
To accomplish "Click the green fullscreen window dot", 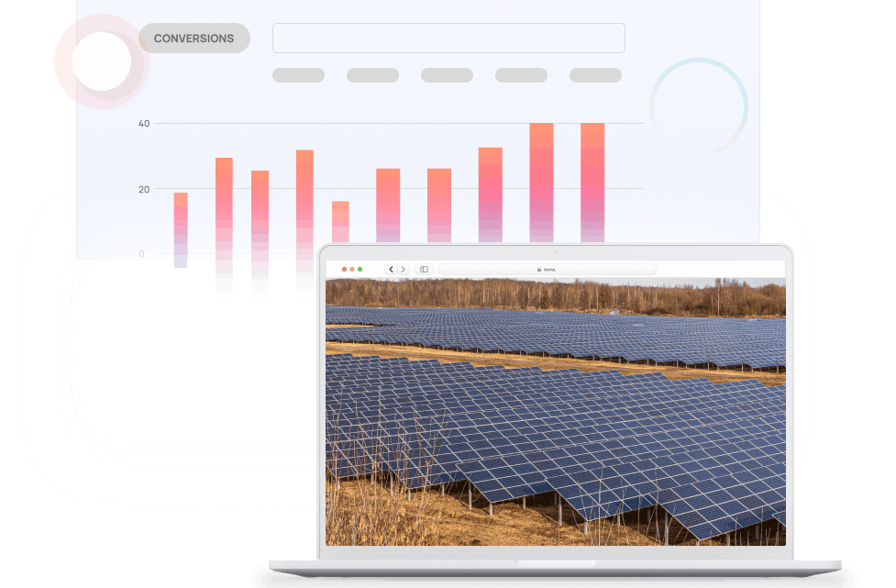I will 360,269.
